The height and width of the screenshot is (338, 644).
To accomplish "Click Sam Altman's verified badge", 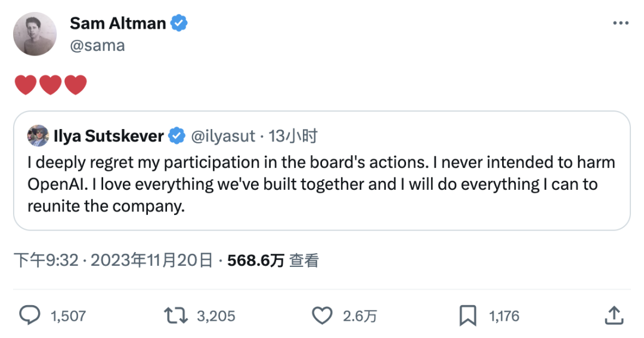I will tap(179, 23).
